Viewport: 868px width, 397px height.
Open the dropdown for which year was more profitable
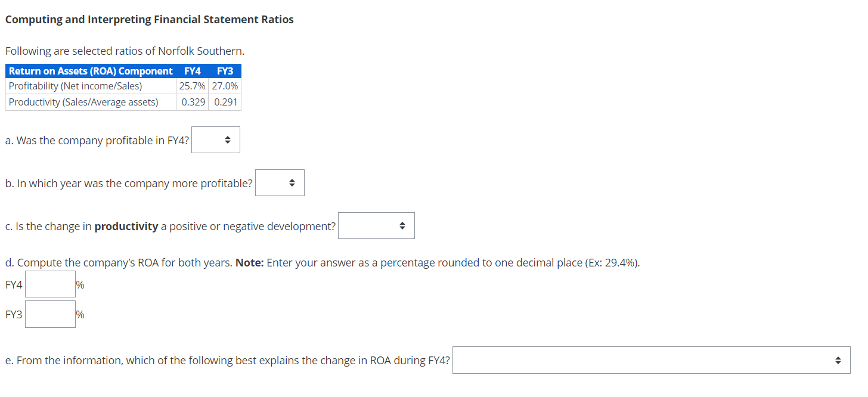[280, 182]
